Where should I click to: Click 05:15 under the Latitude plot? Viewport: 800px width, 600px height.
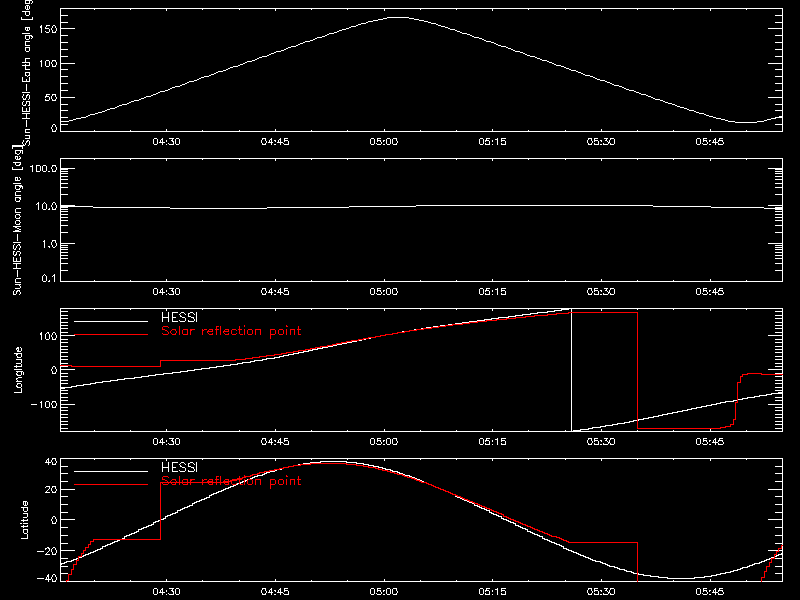pyautogui.click(x=492, y=592)
